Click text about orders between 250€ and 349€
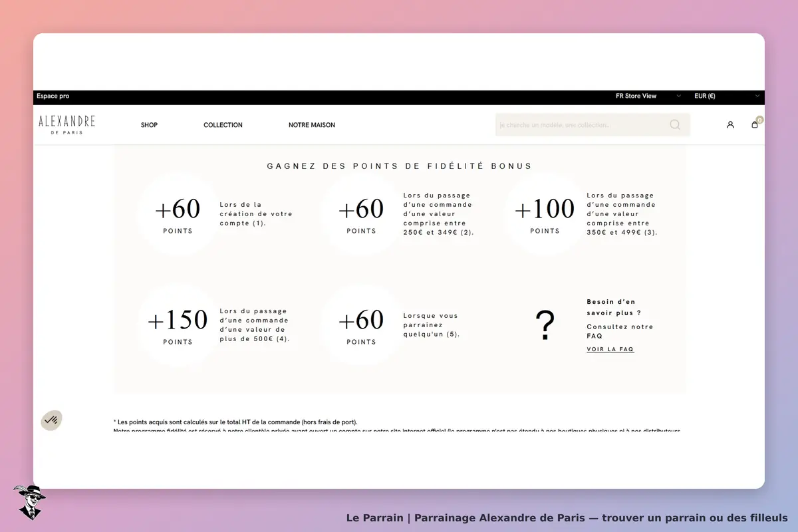The image size is (798, 532). (438, 214)
